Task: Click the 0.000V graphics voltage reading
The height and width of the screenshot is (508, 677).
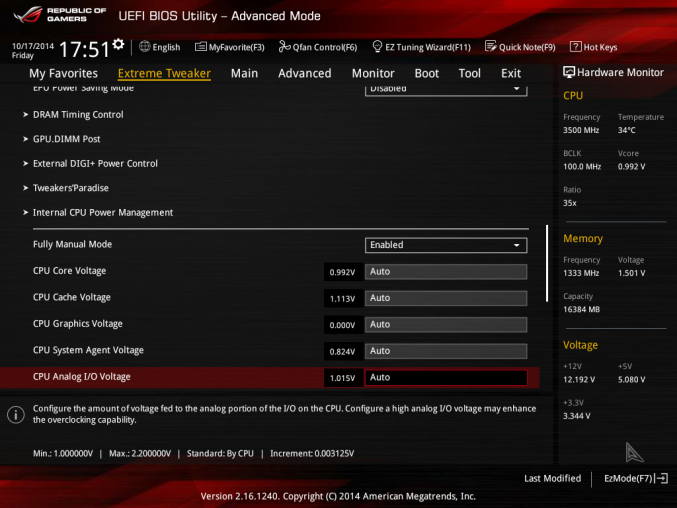Action: tap(342, 325)
